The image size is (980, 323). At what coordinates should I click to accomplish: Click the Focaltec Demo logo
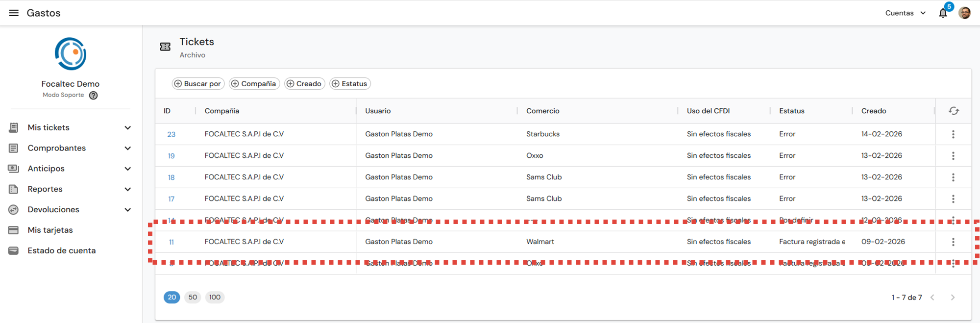click(x=71, y=54)
